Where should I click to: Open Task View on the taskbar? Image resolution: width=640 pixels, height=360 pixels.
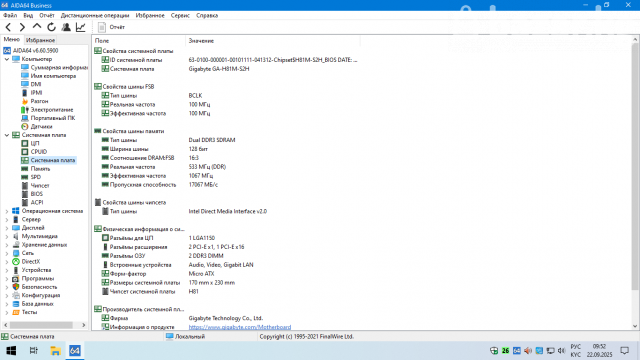click(x=33, y=351)
